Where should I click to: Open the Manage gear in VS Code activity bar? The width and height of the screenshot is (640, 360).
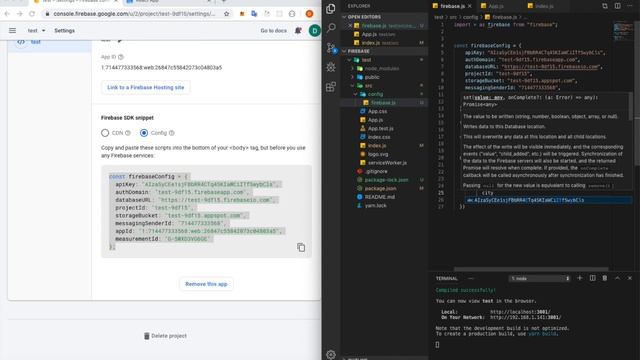point(331,354)
